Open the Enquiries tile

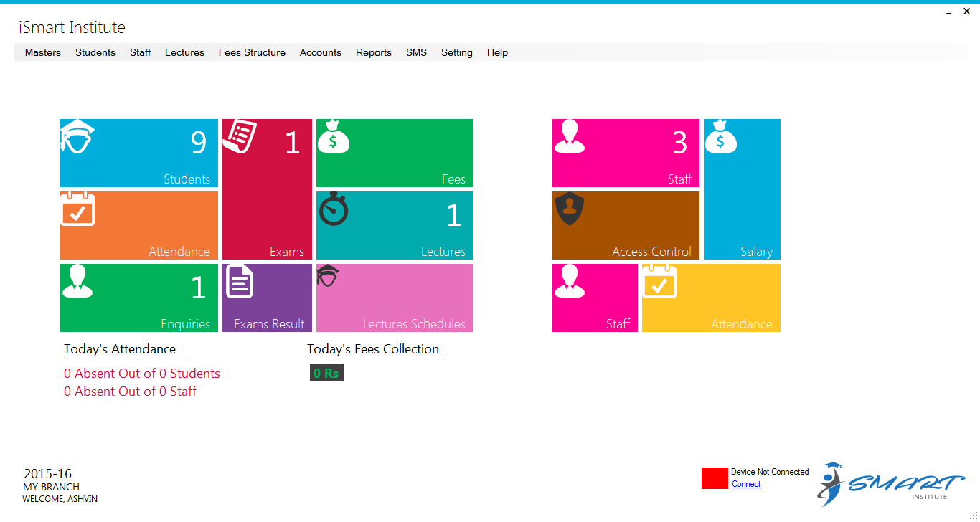[138, 298]
